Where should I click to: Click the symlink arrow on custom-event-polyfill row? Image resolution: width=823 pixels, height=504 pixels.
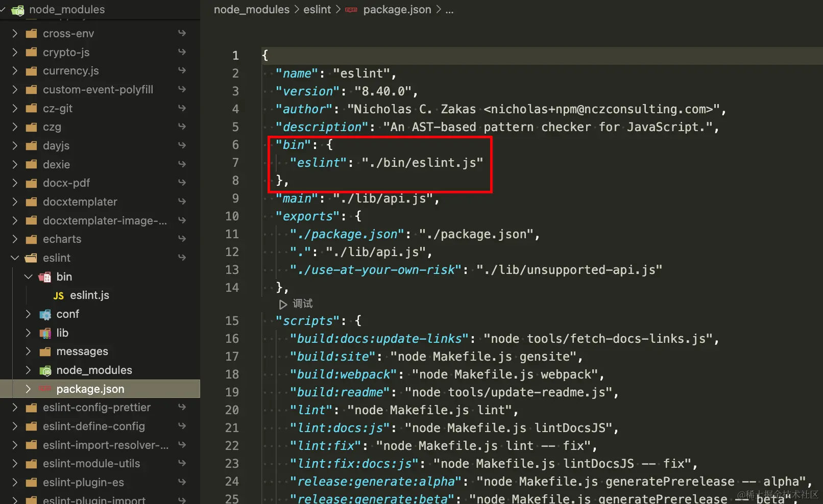click(x=182, y=89)
